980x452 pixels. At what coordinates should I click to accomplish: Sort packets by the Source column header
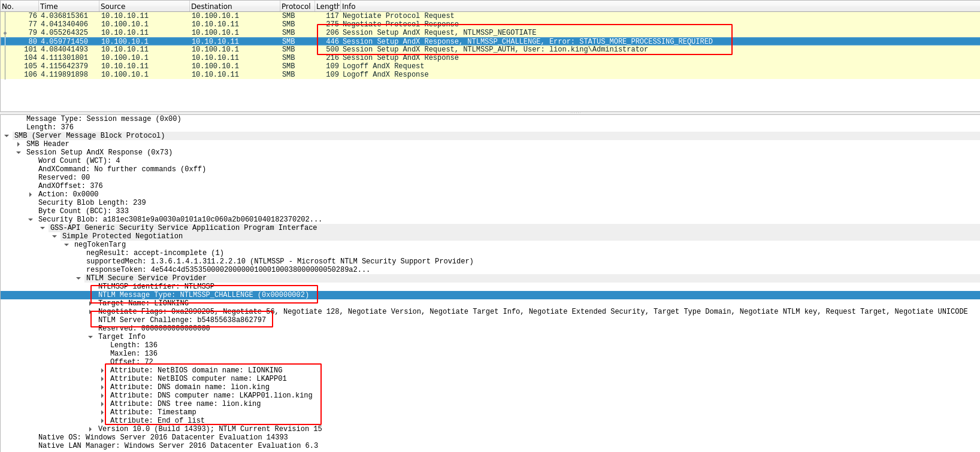(113, 6)
